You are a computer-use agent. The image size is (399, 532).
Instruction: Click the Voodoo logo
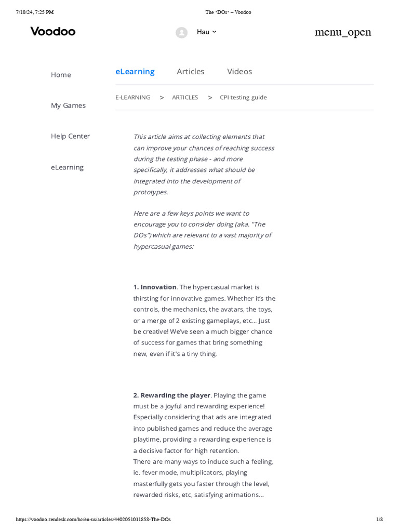(x=52, y=32)
